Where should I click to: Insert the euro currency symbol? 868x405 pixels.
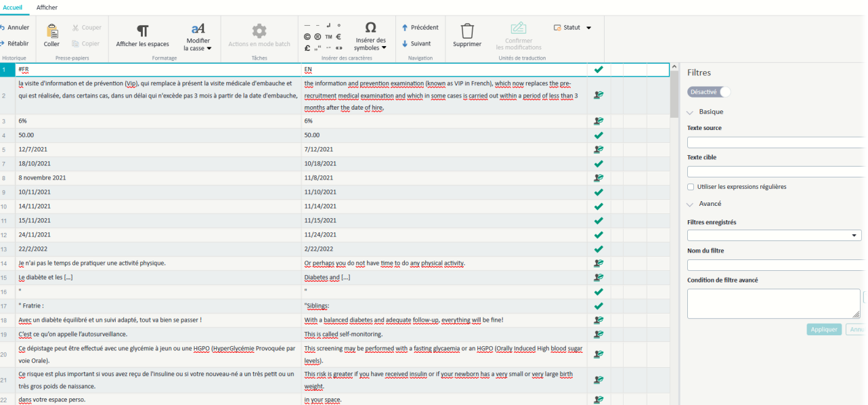(x=339, y=37)
